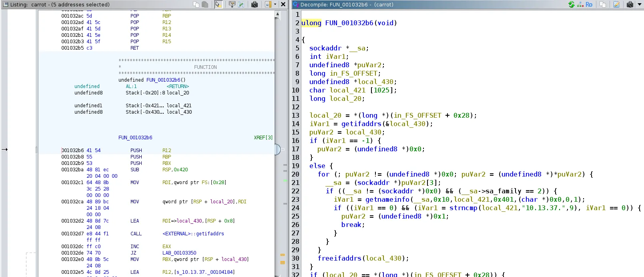
Task: Re-decompile with the green refresh icon
Action: click(x=572, y=4)
